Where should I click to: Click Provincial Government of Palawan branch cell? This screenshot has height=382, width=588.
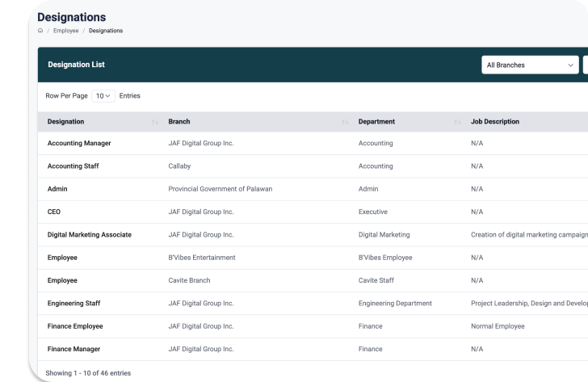[x=220, y=189]
